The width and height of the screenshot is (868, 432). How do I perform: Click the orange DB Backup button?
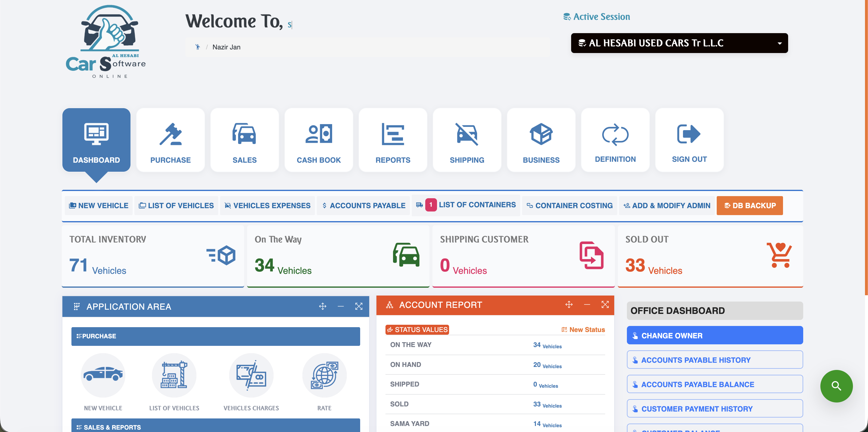pyautogui.click(x=750, y=205)
